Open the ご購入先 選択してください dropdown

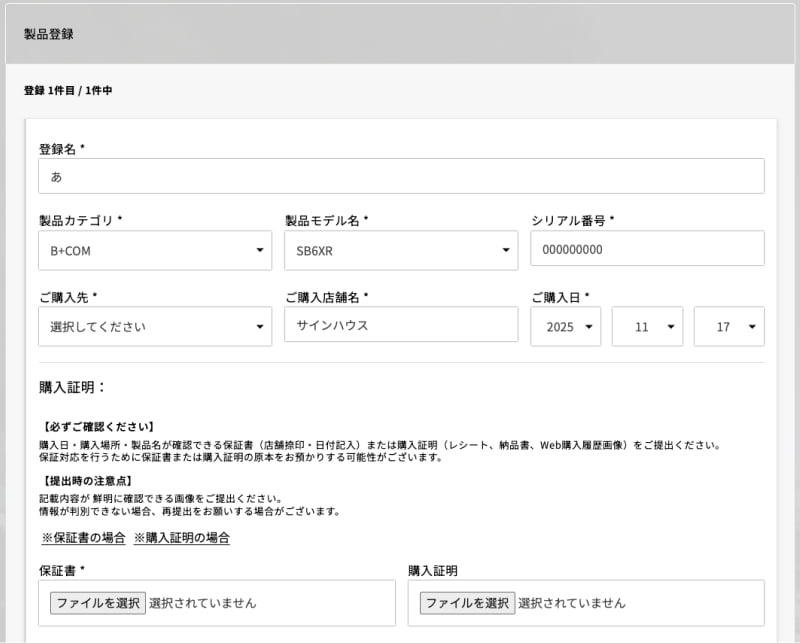155,326
